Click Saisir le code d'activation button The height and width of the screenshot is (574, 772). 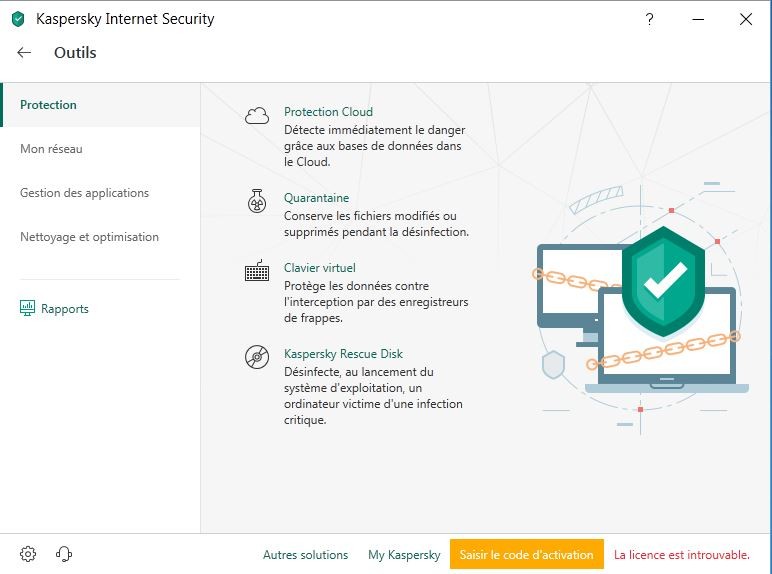point(526,554)
